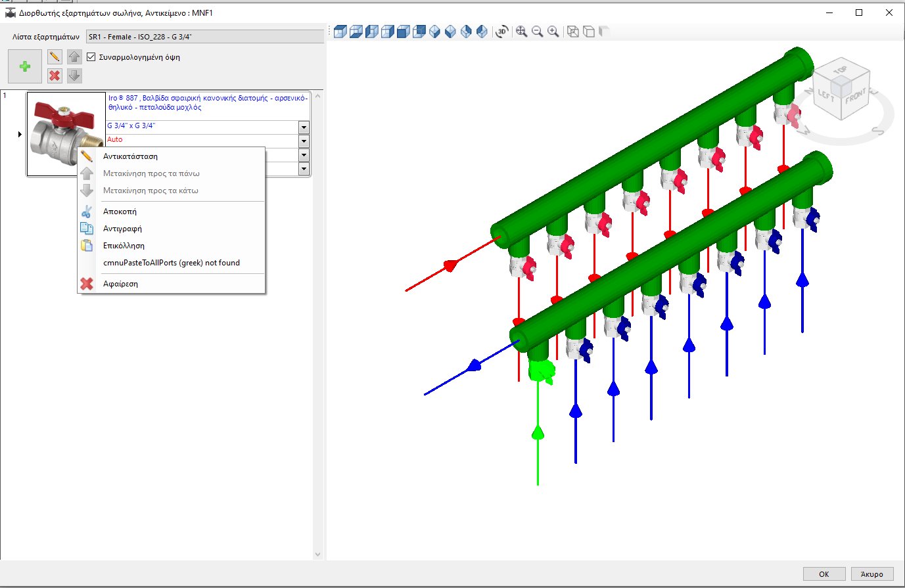Click the green plus add fitting button
Screen dimensions: 905x588
[x=24, y=66]
